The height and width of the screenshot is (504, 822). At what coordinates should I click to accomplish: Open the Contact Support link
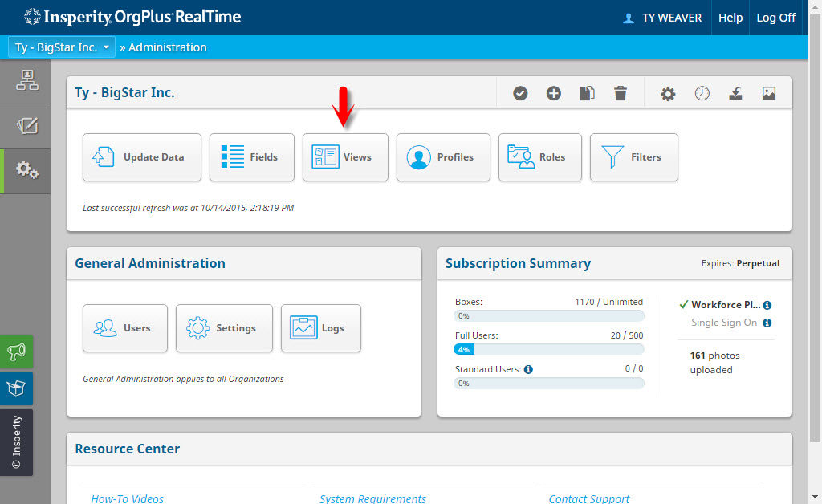(x=588, y=498)
